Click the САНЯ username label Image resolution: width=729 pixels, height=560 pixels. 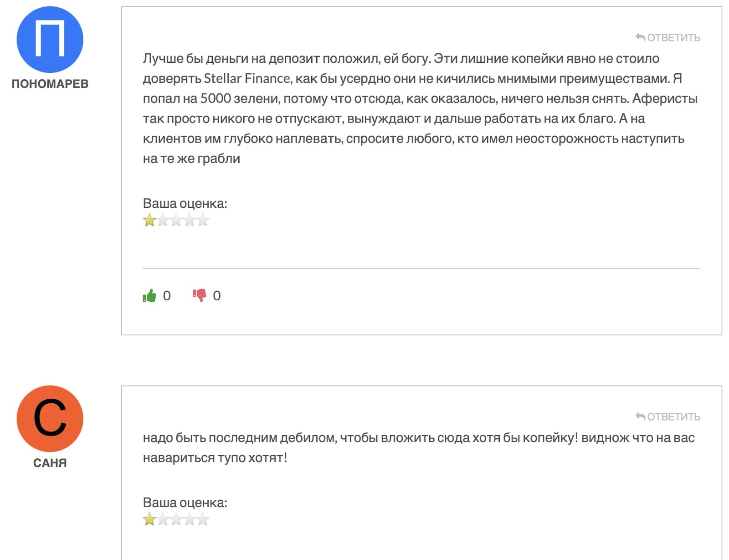click(50, 463)
